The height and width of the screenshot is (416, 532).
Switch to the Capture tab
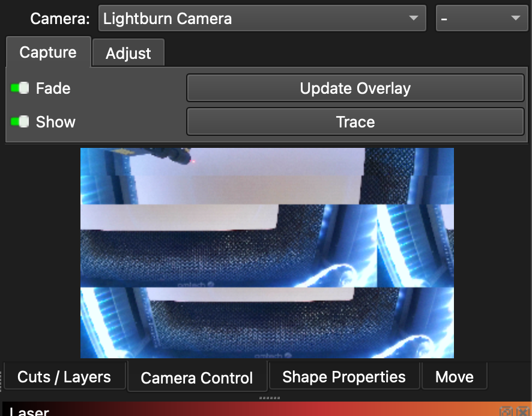coord(48,52)
